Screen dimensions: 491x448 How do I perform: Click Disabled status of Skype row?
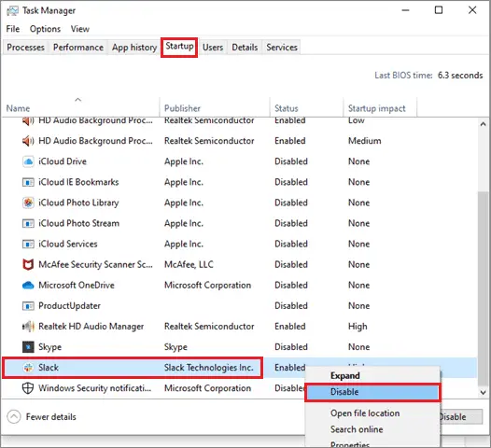coord(291,347)
